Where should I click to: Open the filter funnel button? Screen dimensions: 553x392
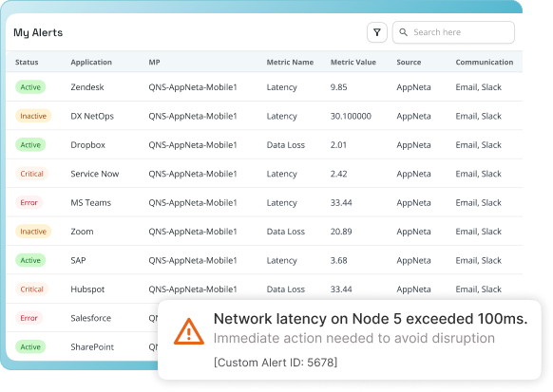click(377, 32)
